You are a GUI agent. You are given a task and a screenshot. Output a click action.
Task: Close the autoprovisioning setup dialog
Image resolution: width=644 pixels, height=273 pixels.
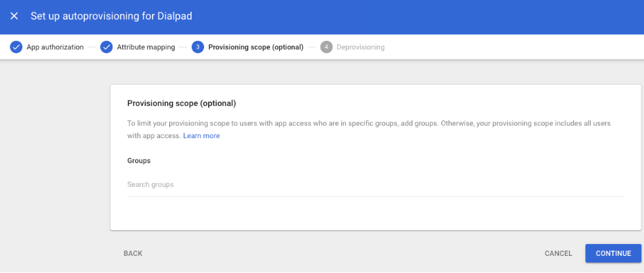pos(14,16)
